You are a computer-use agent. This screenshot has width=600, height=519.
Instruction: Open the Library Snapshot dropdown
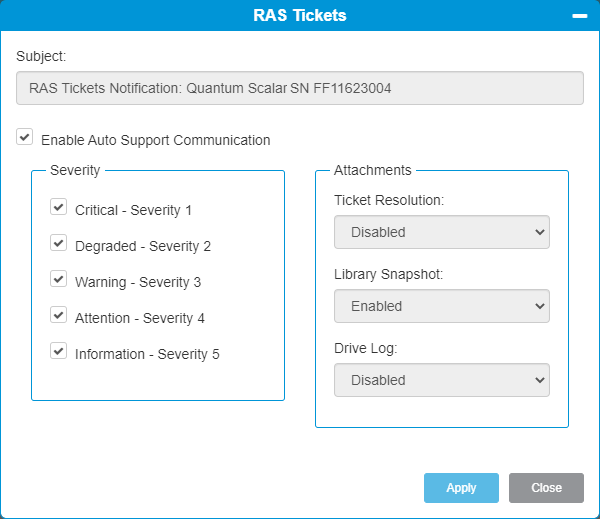442,306
